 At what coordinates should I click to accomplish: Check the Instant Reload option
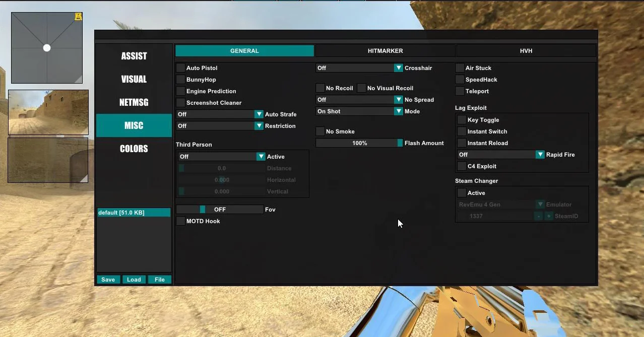click(x=462, y=143)
